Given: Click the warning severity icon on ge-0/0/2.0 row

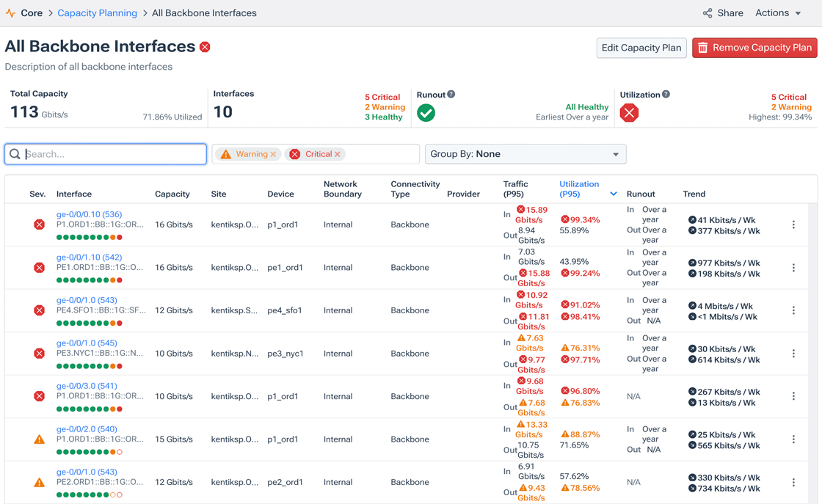Looking at the screenshot, I should coord(39,439).
